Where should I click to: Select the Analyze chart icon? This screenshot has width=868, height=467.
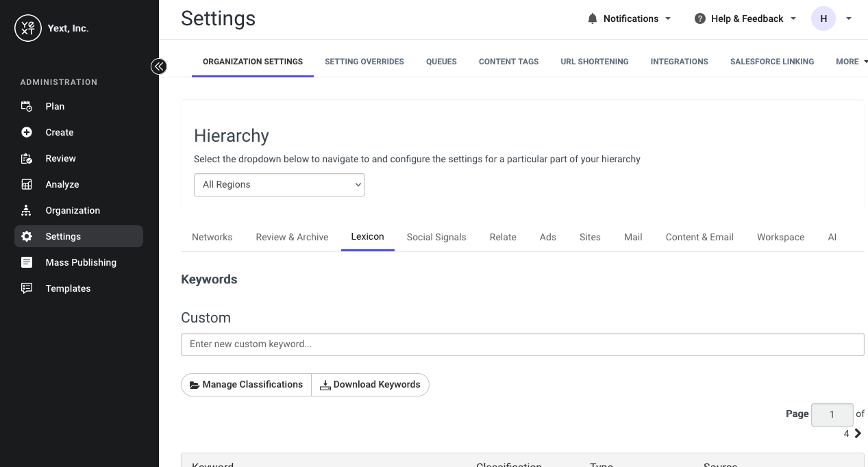tap(27, 184)
